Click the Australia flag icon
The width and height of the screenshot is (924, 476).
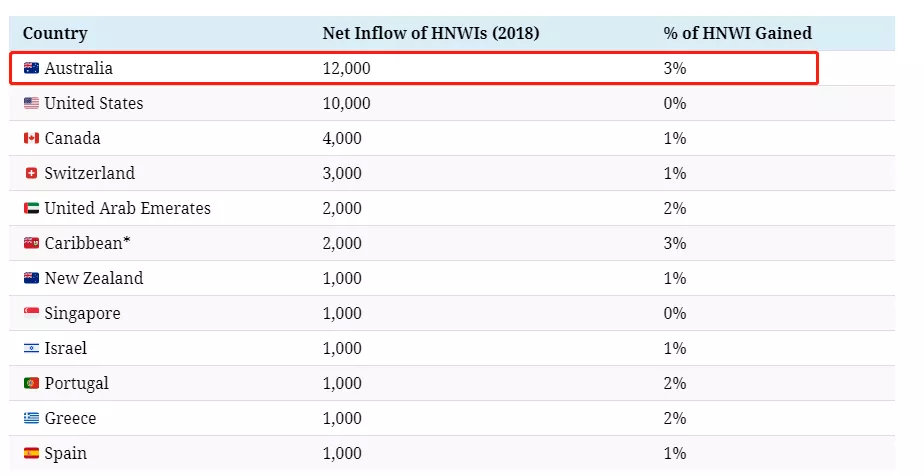coord(31,68)
